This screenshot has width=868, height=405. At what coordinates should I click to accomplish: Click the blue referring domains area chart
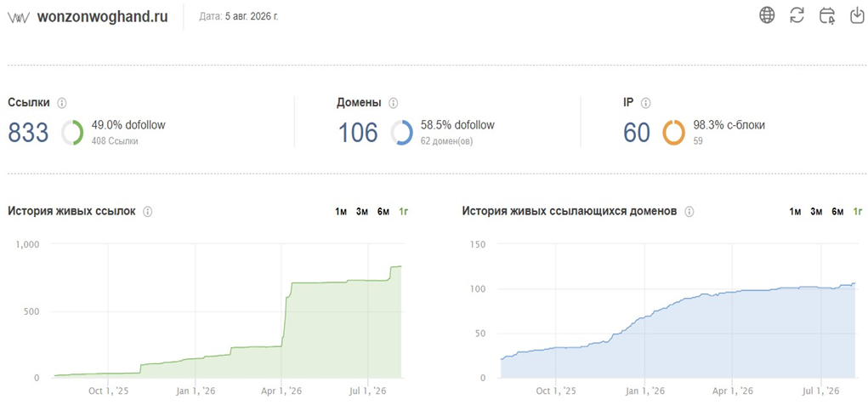pos(678,331)
